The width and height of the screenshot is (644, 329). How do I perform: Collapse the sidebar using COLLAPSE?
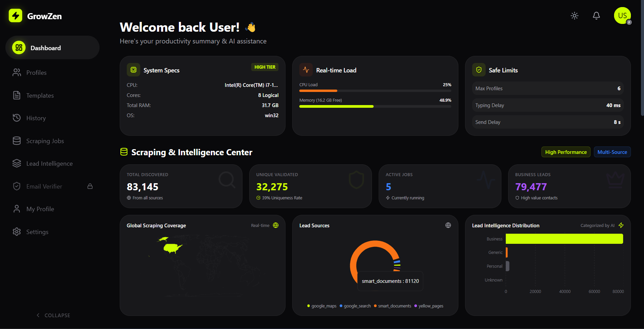(x=53, y=315)
